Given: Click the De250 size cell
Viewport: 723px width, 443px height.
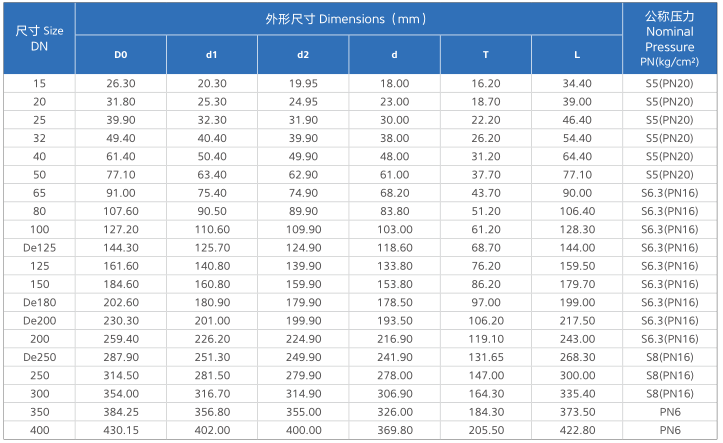Looking at the screenshot, I should (x=39, y=357).
